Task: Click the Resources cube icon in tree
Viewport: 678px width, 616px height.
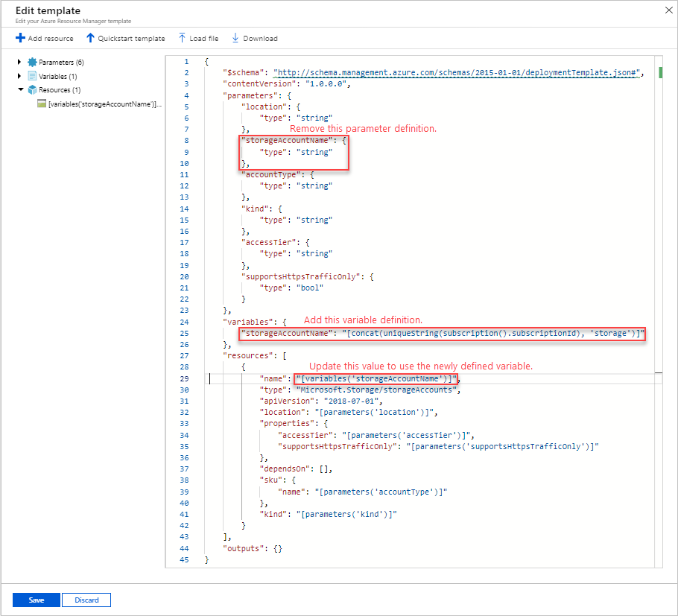Action: 32,89
